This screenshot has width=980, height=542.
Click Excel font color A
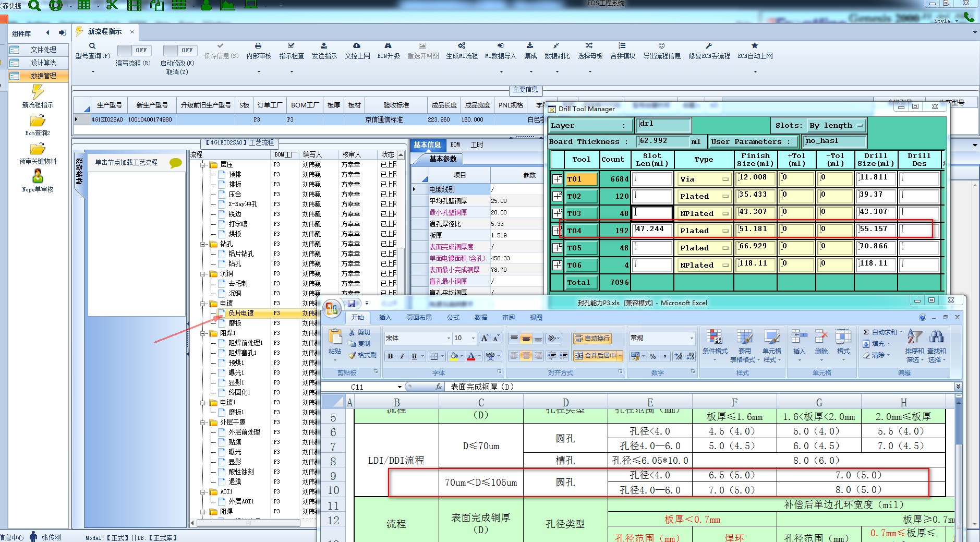coord(471,356)
